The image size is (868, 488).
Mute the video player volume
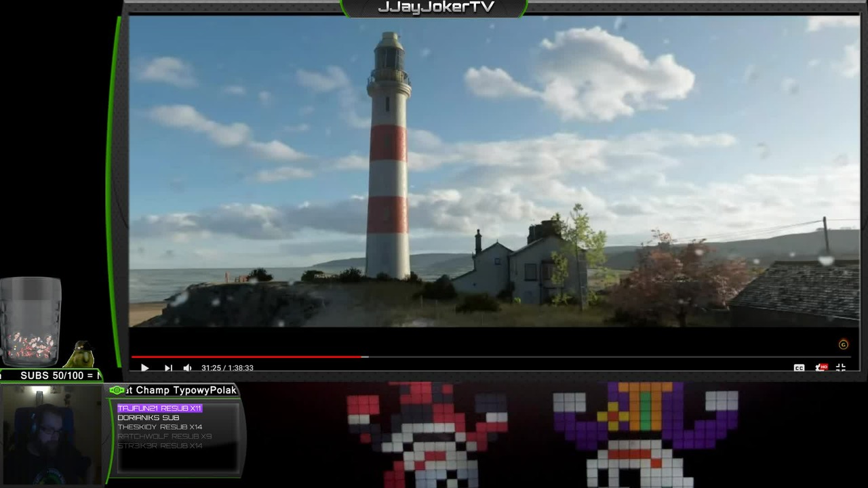click(x=187, y=367)
